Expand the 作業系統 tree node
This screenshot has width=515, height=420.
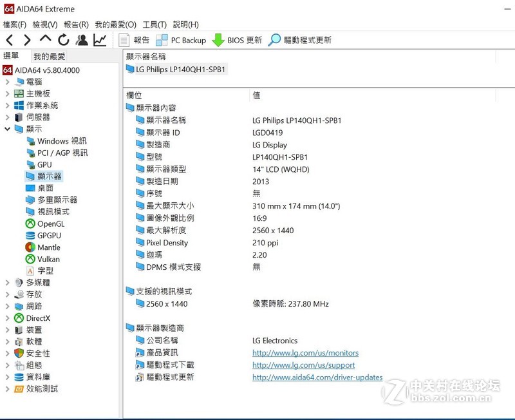[x=7, y=106]
